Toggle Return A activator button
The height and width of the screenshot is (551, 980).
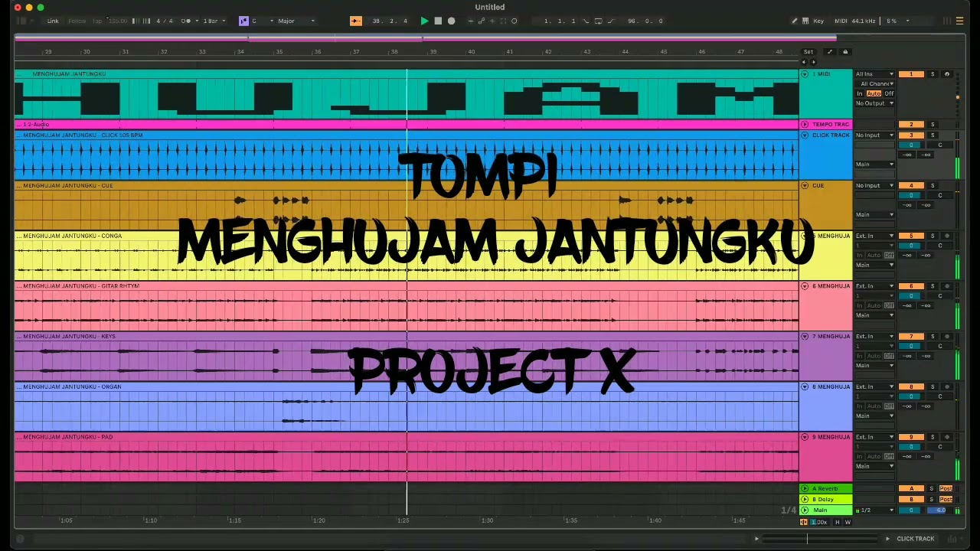(x=911, y=488)
